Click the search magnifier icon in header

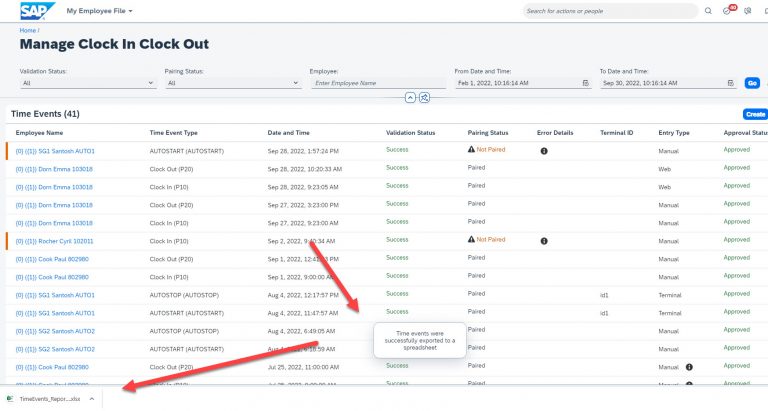(708, 11)
